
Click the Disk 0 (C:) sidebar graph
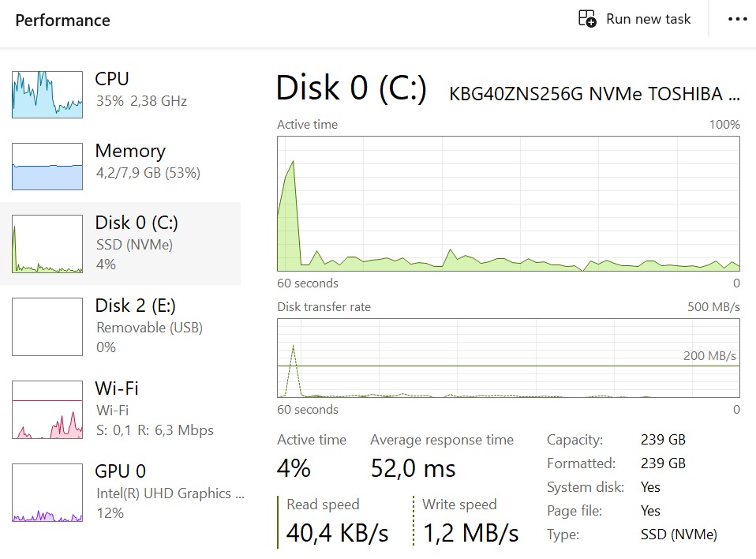[x=47, y=244]
